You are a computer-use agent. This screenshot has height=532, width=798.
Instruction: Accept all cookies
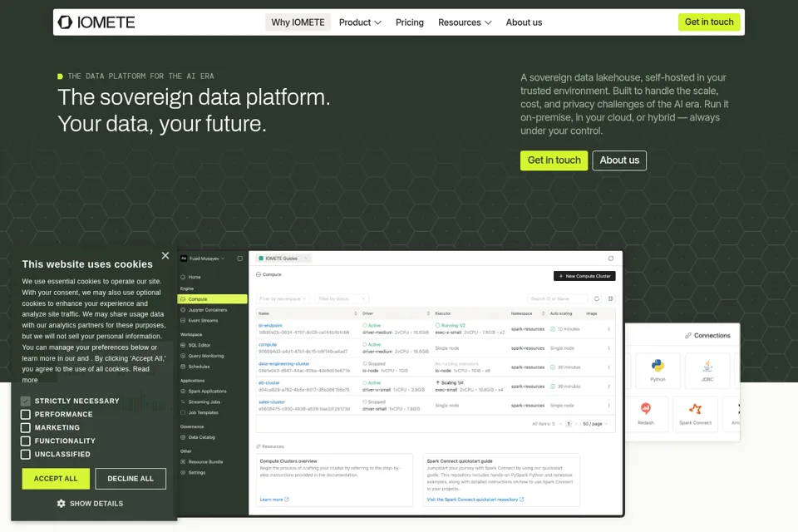pyautogui.click(x=56, y=479)
